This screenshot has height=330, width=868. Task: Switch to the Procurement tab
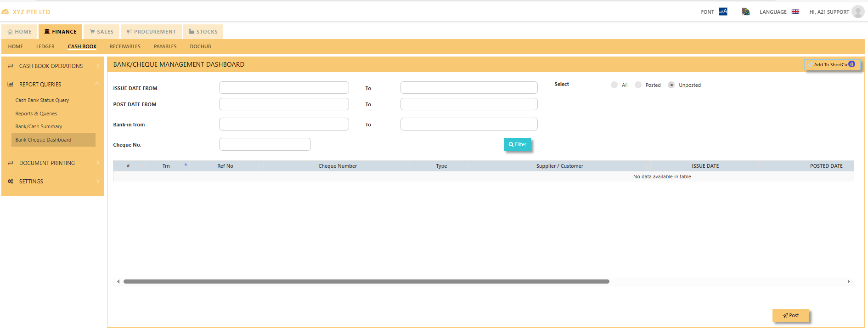151,32
